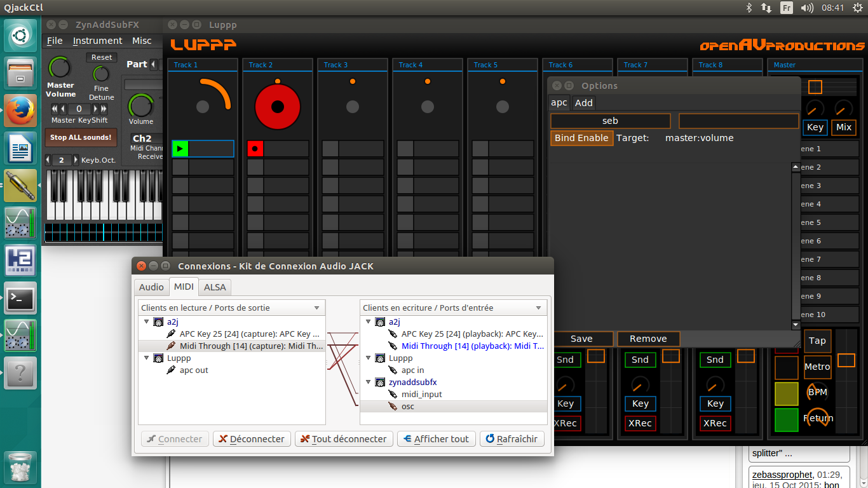Viewport: 868px width, 488px height.
Task: Collapse a2j in the input ports list
Action: coord(369,322)
